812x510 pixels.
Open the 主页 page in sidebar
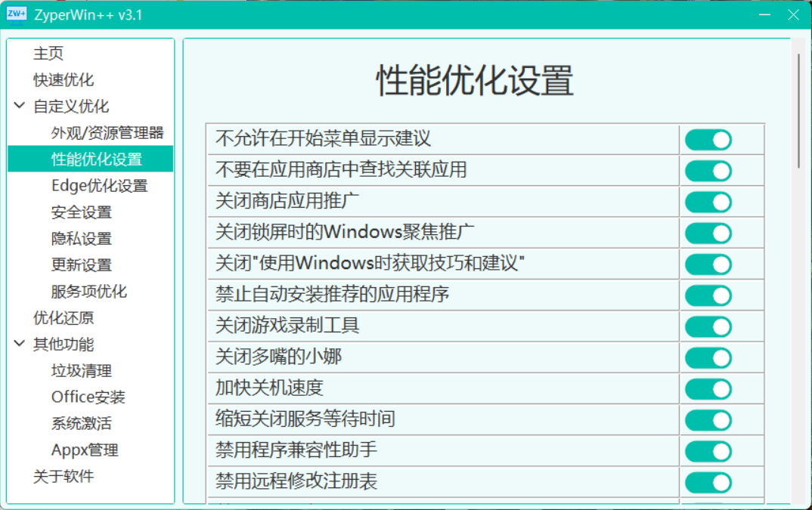pyautogui.click(x=48, y=54)
